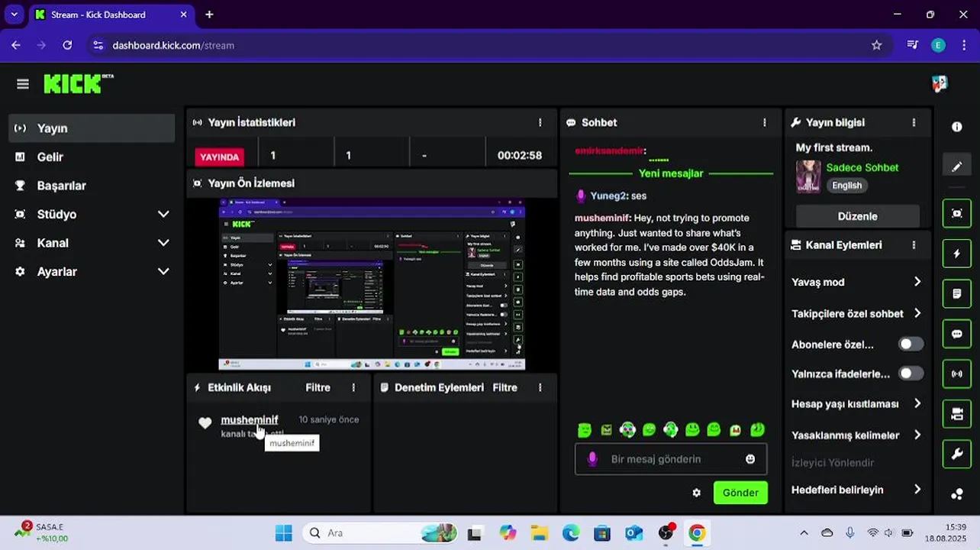Open the hamburger menu beside the Kick logo
This screenshot has width=980, height=550.
pos(23,84)
